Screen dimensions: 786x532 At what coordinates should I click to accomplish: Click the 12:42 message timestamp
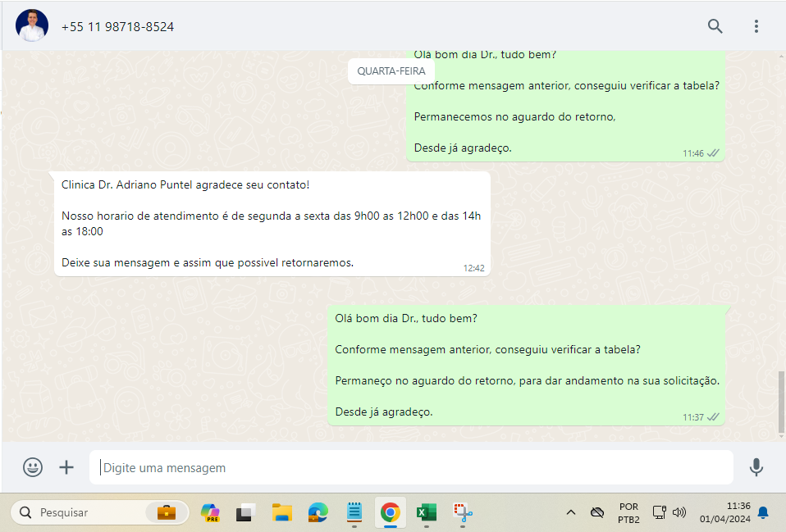point(473,268)
